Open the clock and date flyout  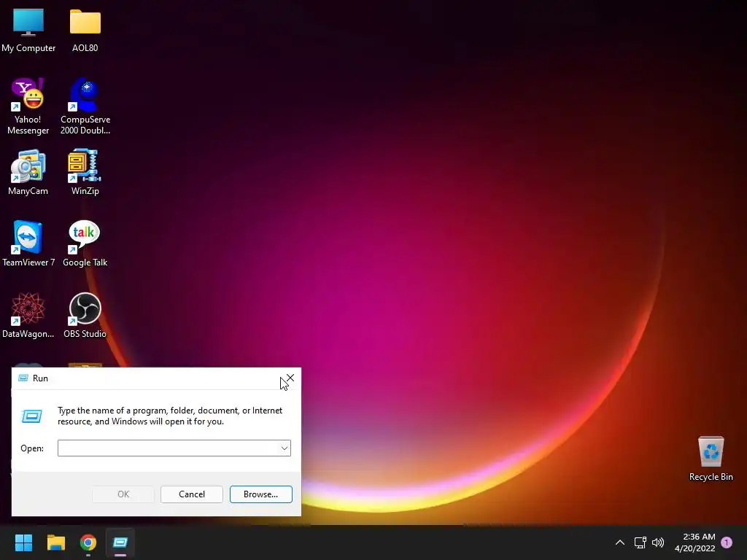695,542
